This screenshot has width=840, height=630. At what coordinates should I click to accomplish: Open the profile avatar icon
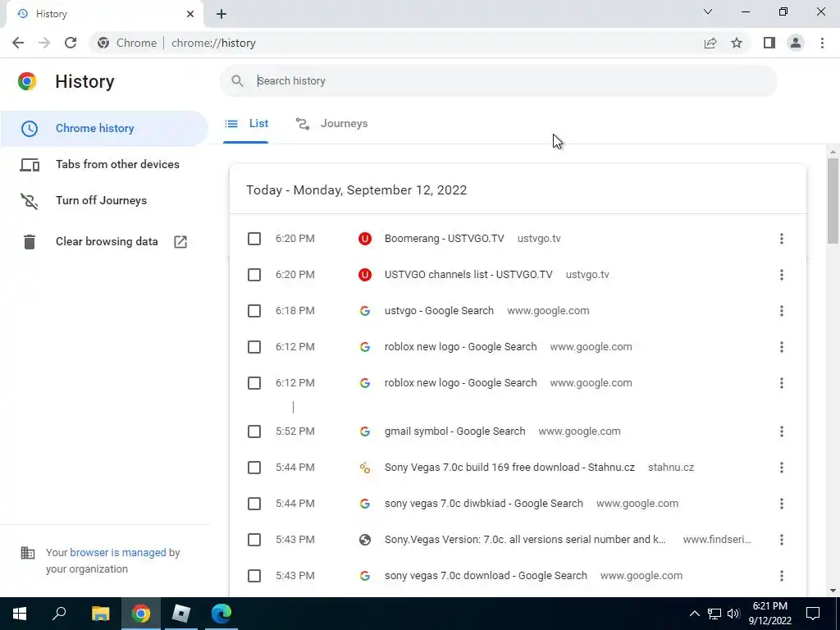(x=796, y=43)
